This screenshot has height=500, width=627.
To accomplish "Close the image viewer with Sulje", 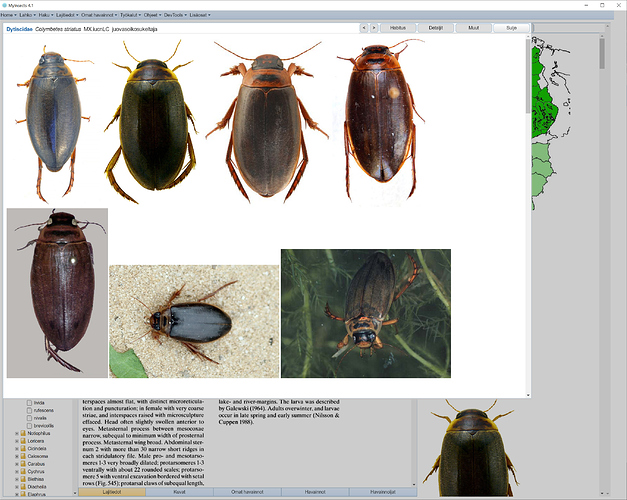I will pyautogui.click(x=511, y=28).
